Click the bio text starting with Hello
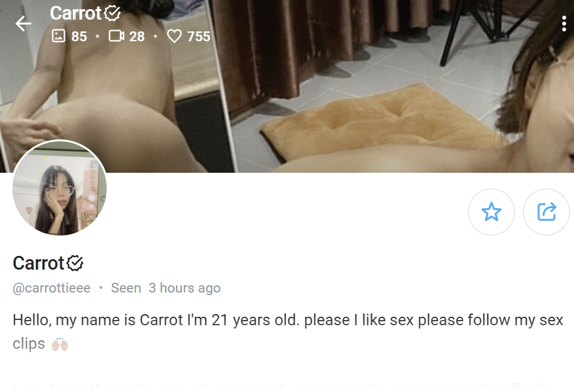The image size is (574, 392). point(288,332)
